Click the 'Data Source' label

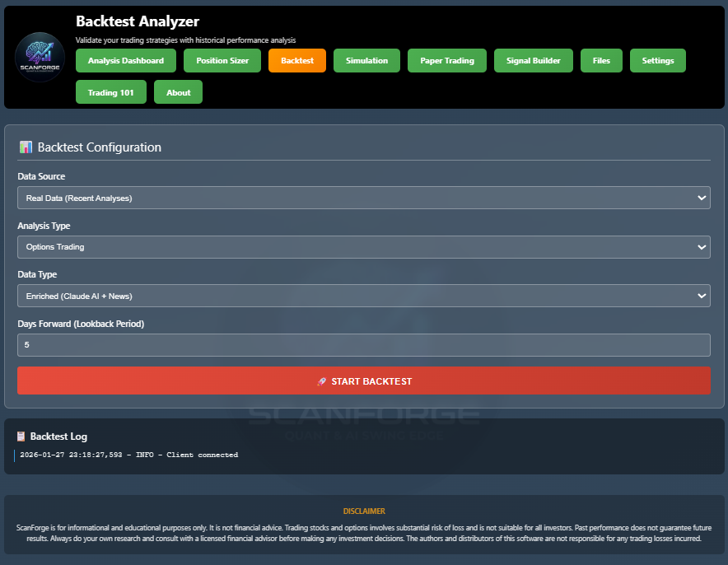point(41,176)
